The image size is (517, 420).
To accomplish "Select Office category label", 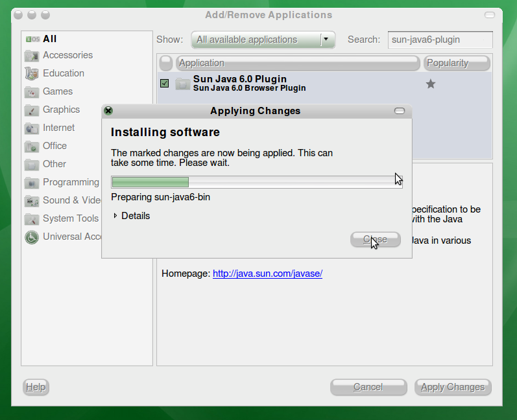I will [x=54, y=146].
